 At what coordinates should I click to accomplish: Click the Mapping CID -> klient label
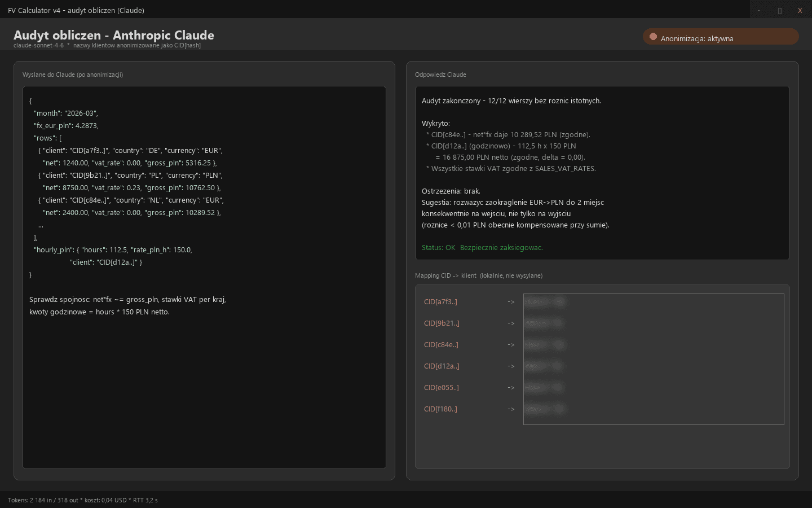tap(479, 275)
